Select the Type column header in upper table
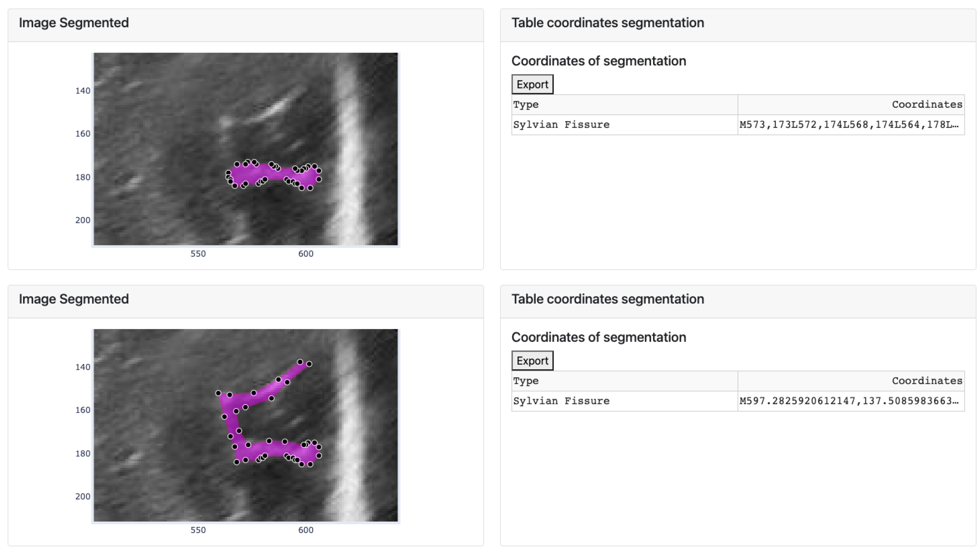This screenshot has width=980, height=555. 525,104
